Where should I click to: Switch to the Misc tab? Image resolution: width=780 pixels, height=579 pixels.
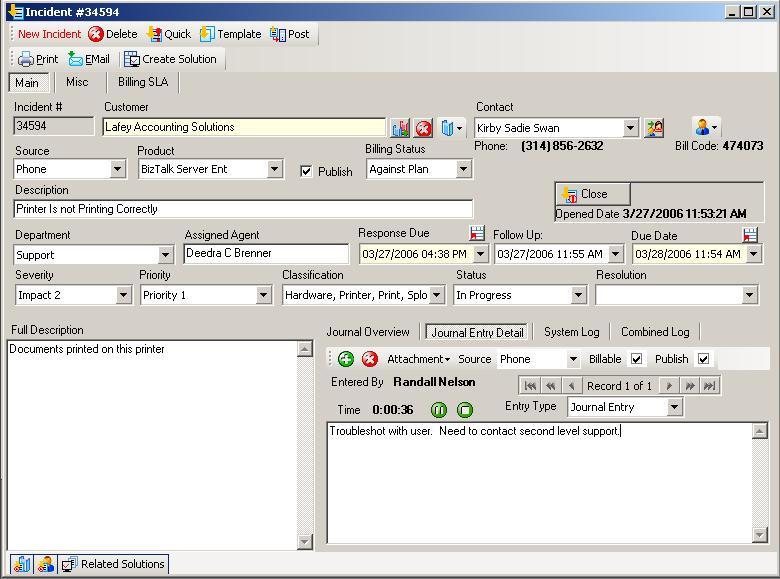click(x=77, y=82)
